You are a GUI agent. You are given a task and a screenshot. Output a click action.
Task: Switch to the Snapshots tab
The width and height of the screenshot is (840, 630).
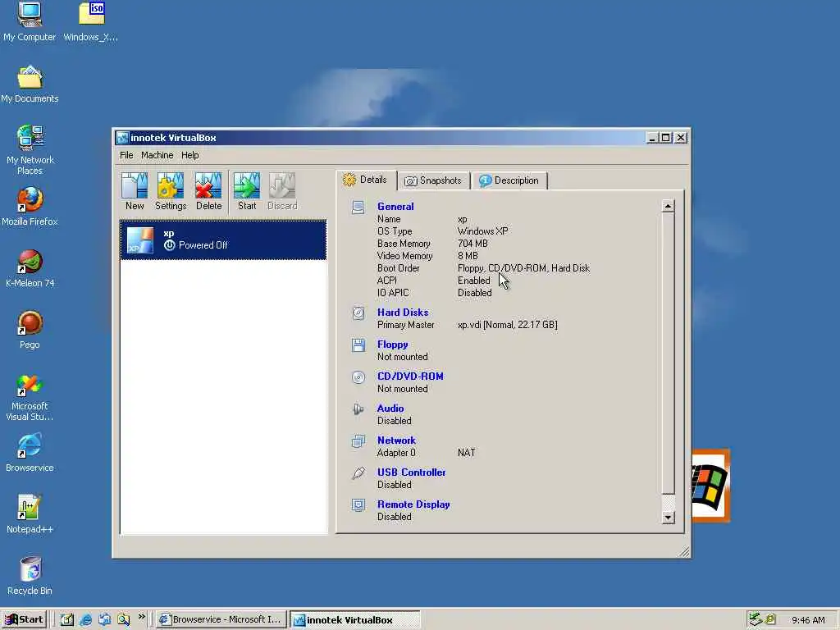coord(433,180)
